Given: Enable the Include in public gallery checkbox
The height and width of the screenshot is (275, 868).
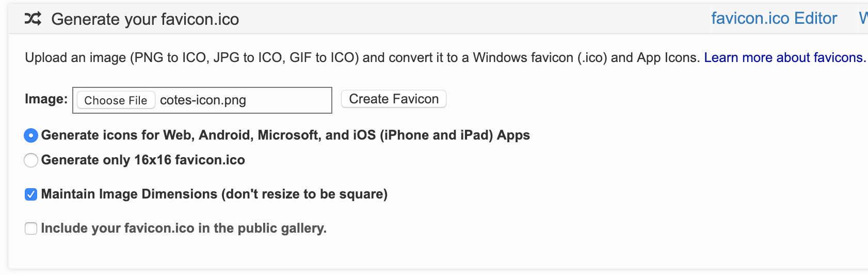Looking at the screenshot, I should [31, 228].
